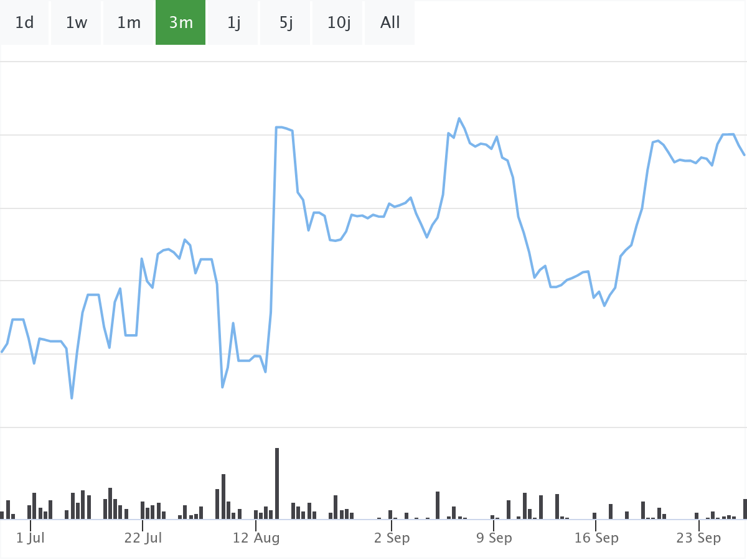This screenshot has height=560, width=747.
Task: Click the 16 Sep date marker
Action: pyautogui.click(x=596, y=538)
